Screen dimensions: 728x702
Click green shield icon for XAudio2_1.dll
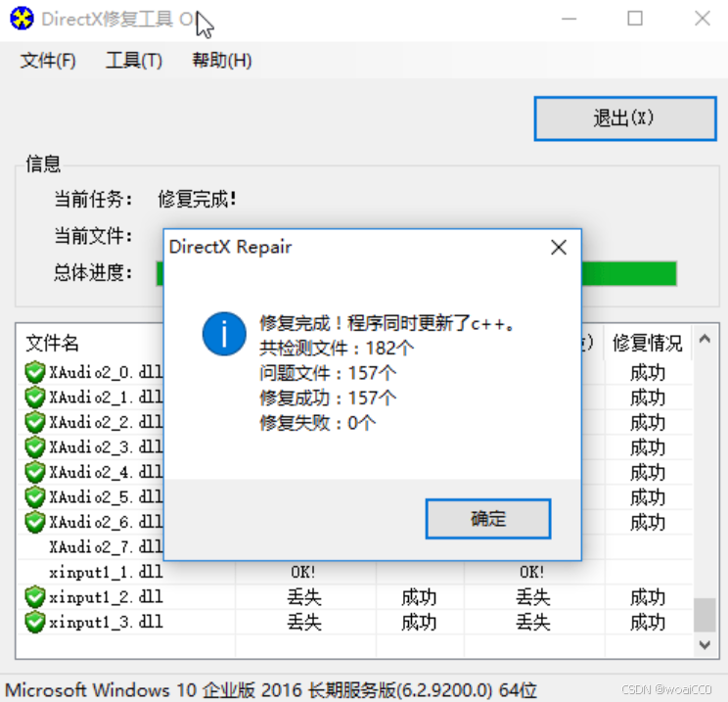coord(35,398)
